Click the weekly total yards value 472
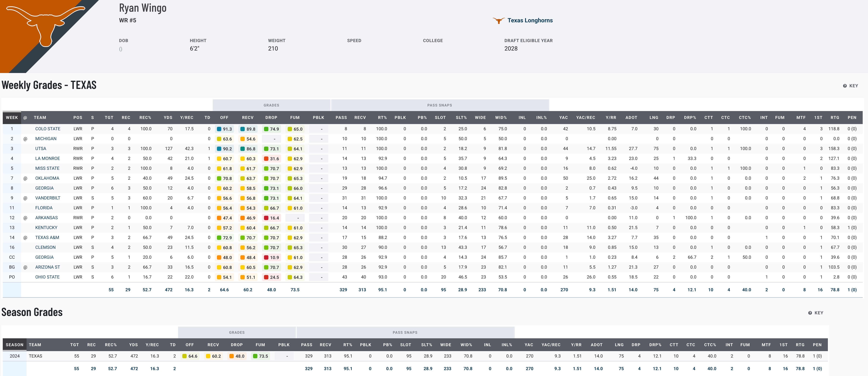The height and width of the screenshot is (376, 868). (x=169, y=290)
